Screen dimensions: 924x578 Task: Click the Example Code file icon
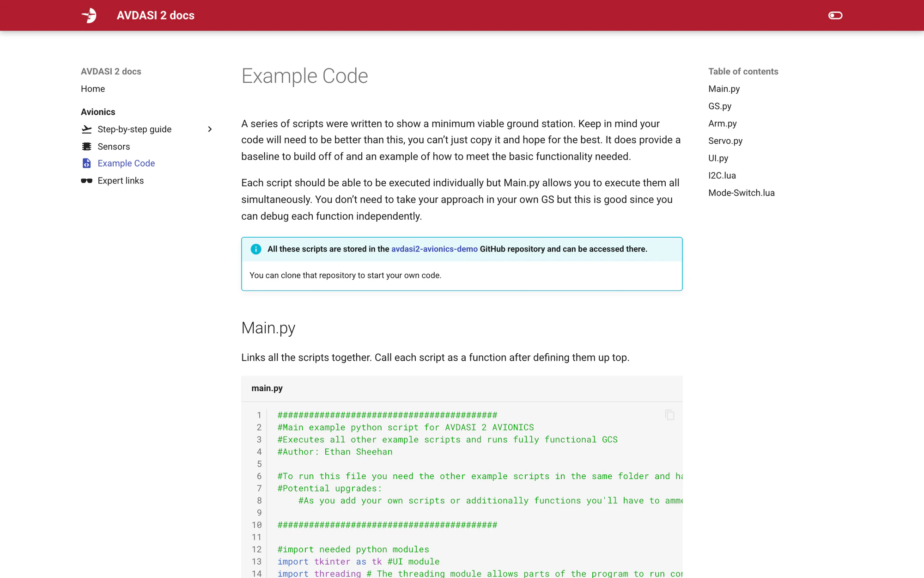[86, 163]
